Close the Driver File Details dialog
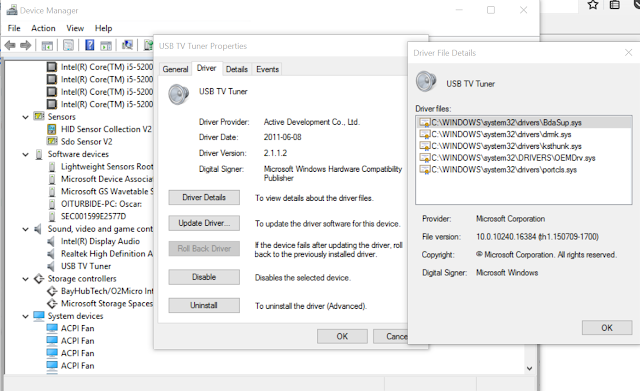The image size is (640, 391). point(628,53)
